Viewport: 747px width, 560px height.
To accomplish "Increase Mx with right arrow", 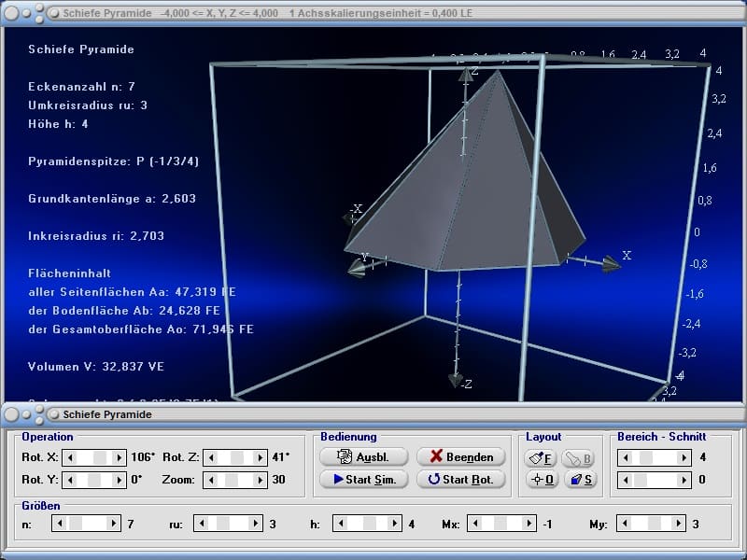I will point(529,524).
